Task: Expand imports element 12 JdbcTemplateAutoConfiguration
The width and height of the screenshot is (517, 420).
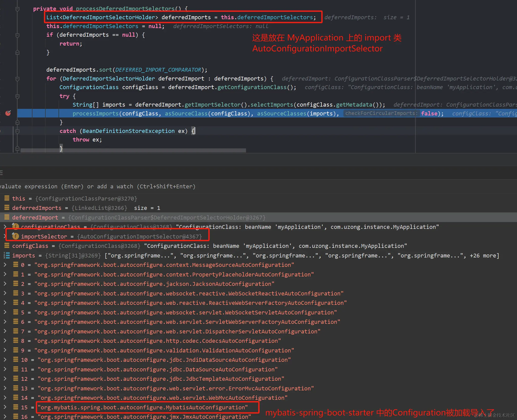Action: 5,378
